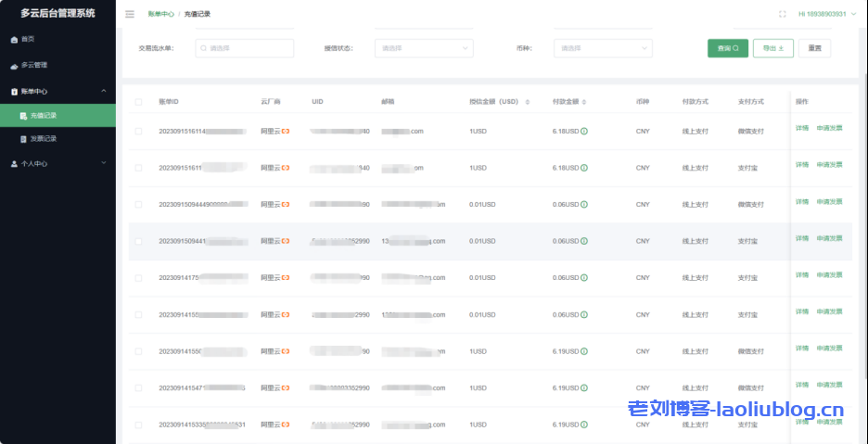Select checkbox for the third bill row

[139, 205]
